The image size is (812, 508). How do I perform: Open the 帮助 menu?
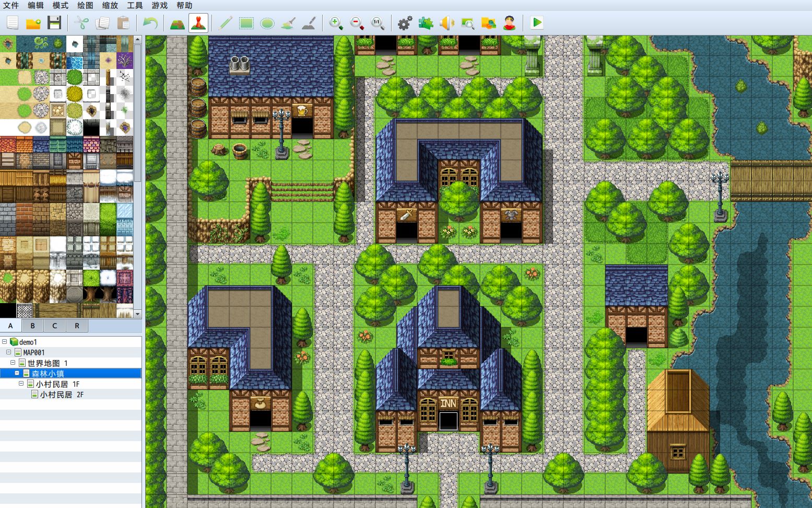[x=184, y=5]
